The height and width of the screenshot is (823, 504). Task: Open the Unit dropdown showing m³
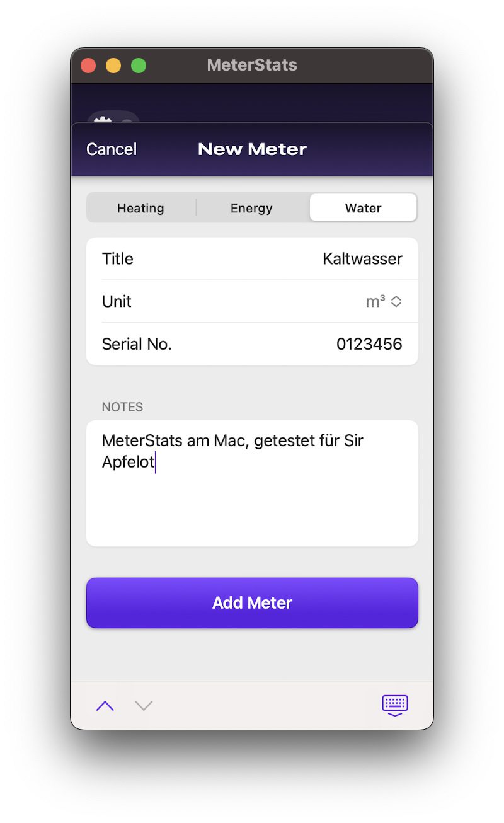pyautogui.click(x=383, y=302)
